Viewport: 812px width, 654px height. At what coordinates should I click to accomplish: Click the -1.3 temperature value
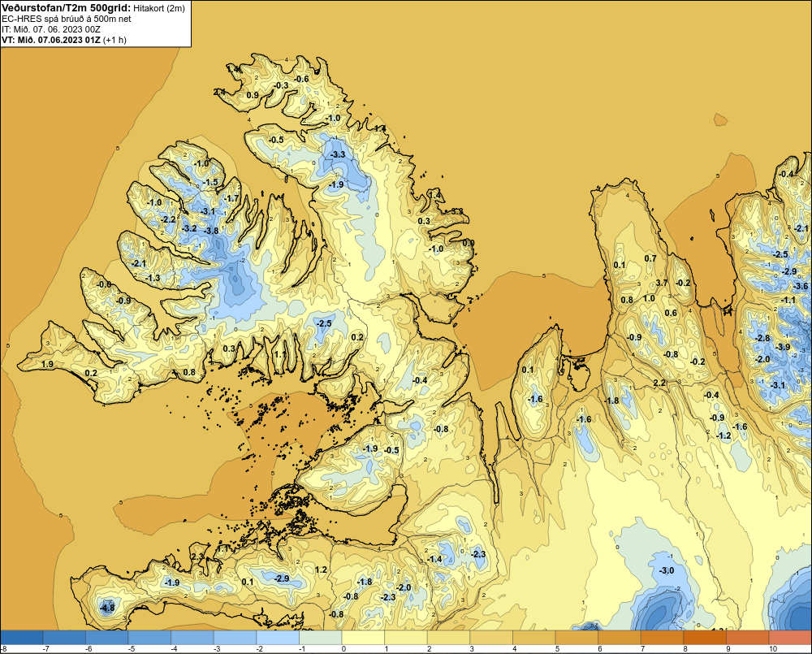click(153, 279)
